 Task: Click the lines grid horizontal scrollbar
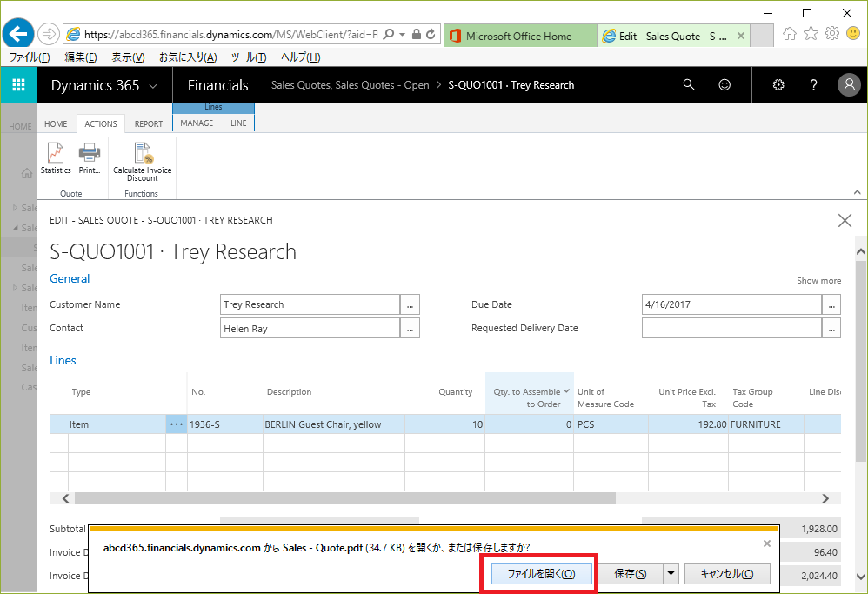click(345, 498)
